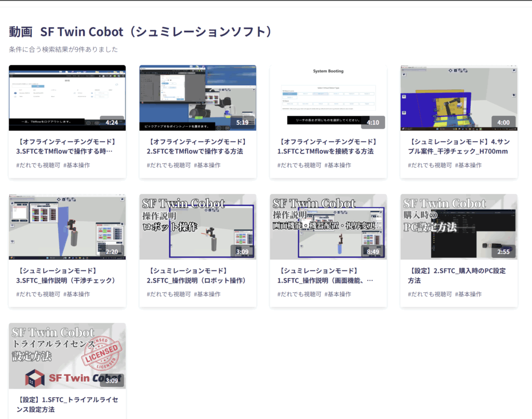Viewport: 532px width, 419px height.
Task: Click #基本操作 under 2.SFTCをTMflowで操作する方法
Action: [x=207, y=165]
